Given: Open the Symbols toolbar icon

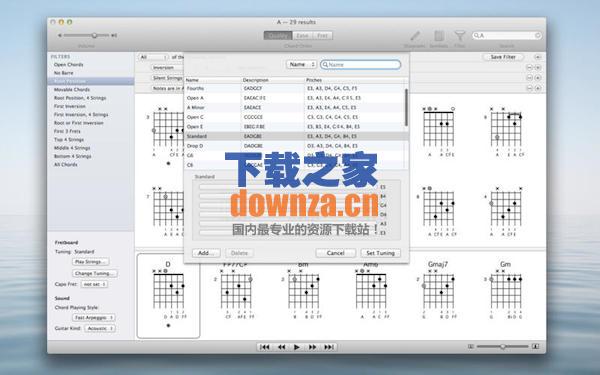Looking at the screenshot, I should [439, 36].
